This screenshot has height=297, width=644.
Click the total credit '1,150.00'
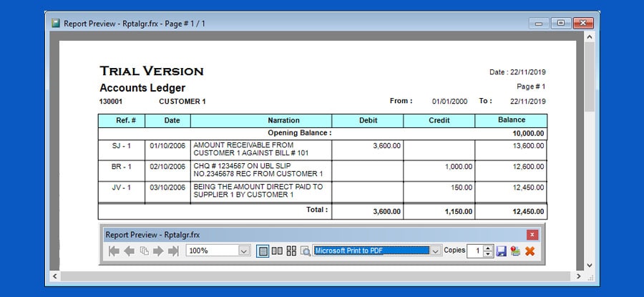pos(459,212)
